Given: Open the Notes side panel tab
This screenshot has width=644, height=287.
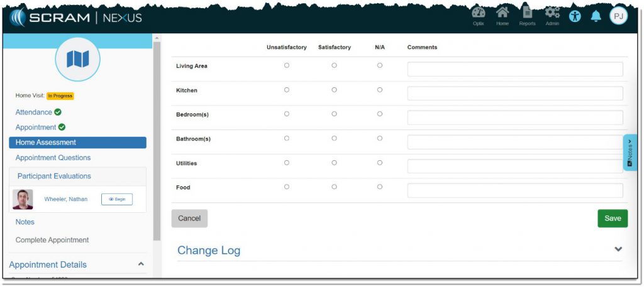Looking at the screenshot, I should coord(630,153).
